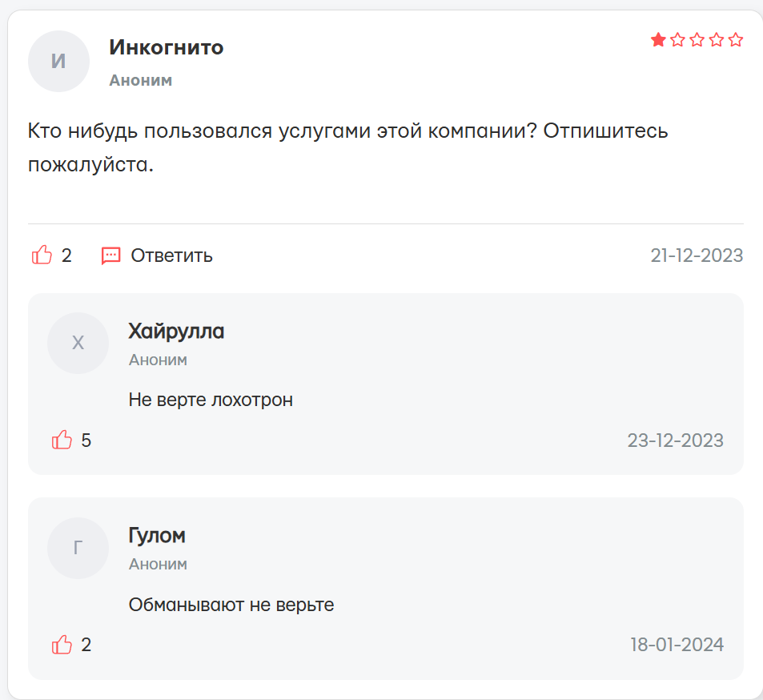Click the review date 21-12-2023
Image resolution: width=763 pixels, height=700 pixels.
tap(697, 255)
